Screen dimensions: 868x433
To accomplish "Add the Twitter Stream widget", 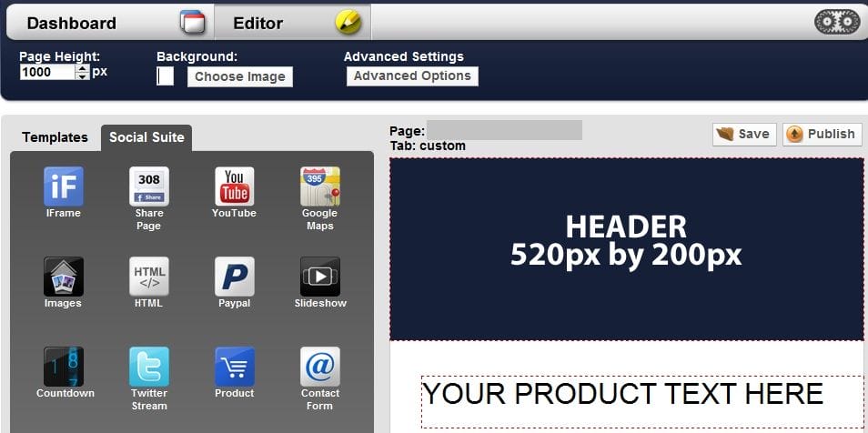I will (x=148, y=367).
